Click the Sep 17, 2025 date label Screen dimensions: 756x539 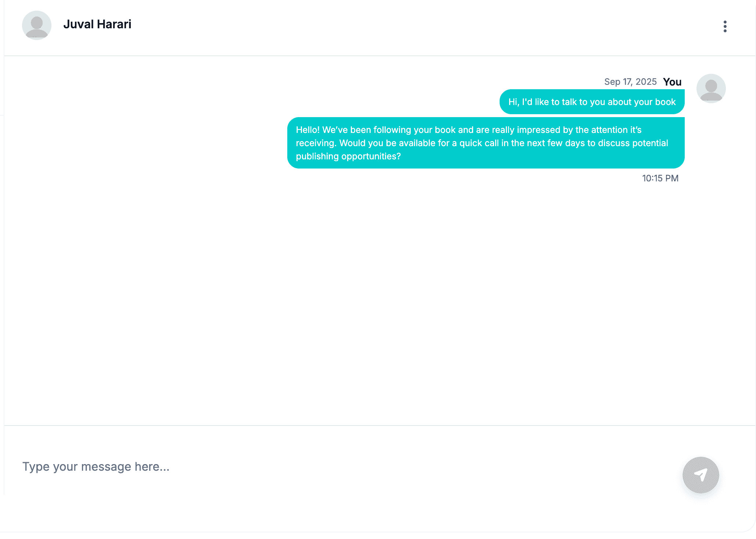(630, 82)
